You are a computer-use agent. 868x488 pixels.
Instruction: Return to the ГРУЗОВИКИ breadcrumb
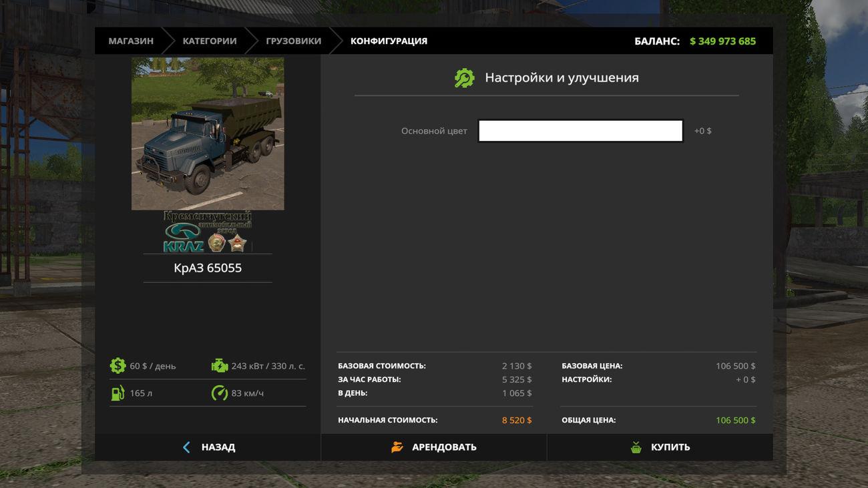(293, 41)
